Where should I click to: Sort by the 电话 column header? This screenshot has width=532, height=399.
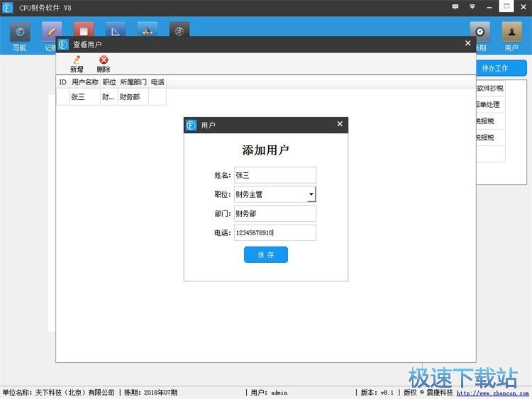click(x=157, y=82)
